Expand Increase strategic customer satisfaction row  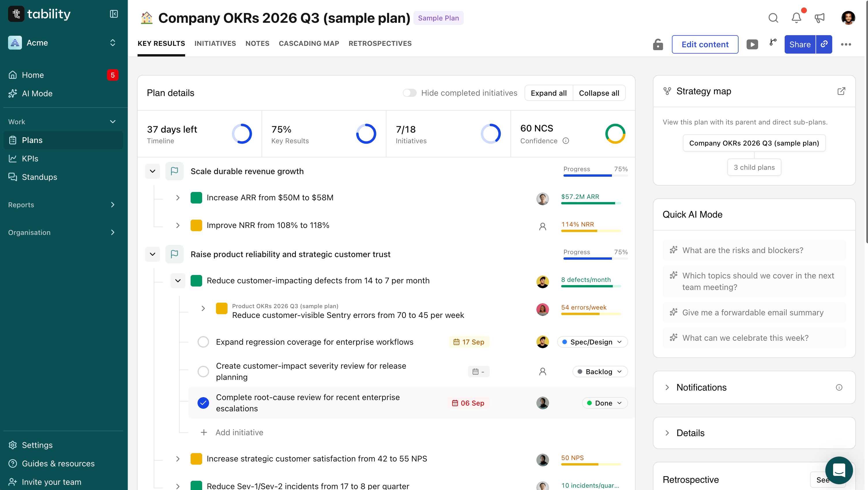[x=178, y=459]
